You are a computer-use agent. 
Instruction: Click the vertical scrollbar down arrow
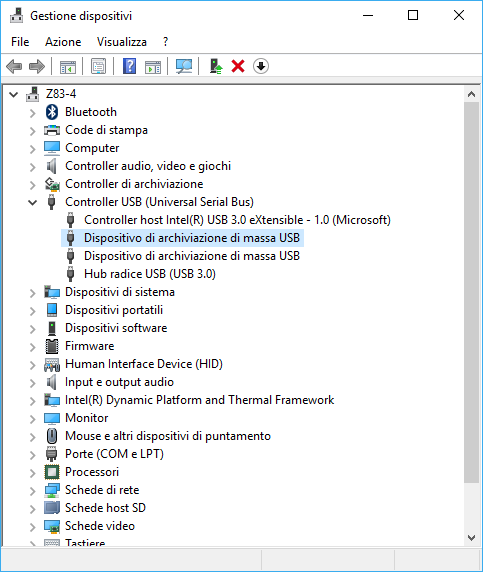click(471, 538)
